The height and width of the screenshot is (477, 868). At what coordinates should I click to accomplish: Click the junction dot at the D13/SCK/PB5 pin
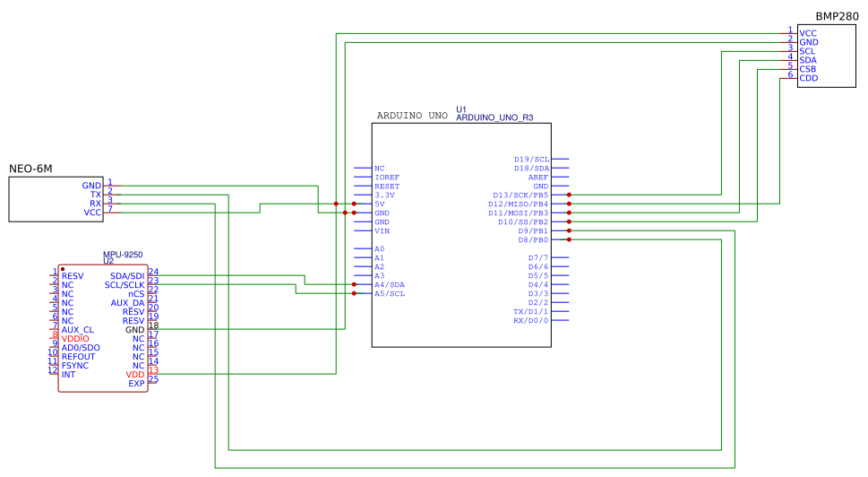[569, 195]
